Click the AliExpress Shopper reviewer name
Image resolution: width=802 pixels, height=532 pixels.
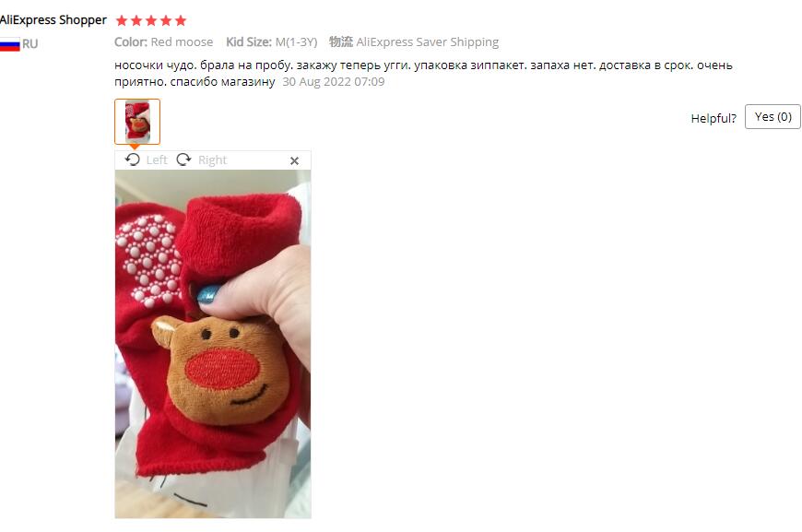[53, 20]
